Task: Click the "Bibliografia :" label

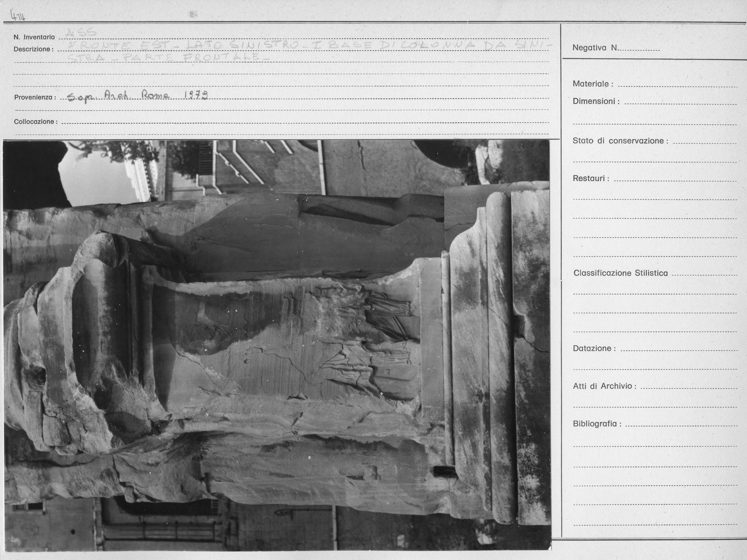Action: (x=597, y=424)
